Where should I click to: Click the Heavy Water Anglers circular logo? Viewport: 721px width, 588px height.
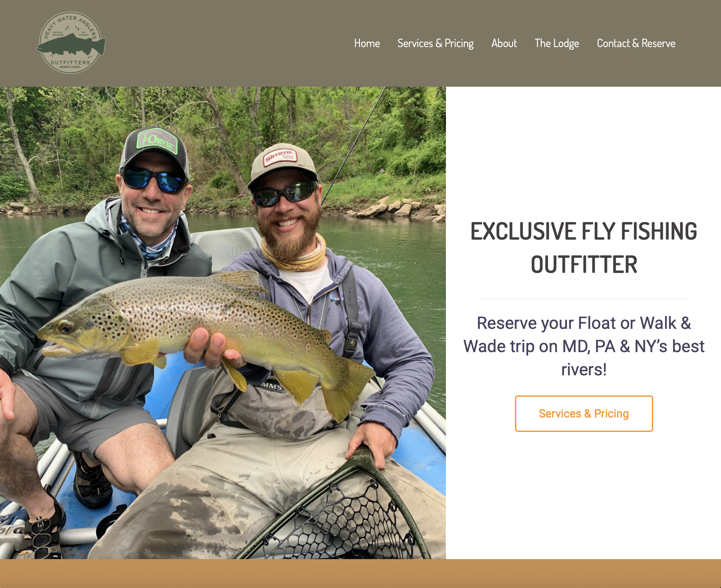[x=71, y=43]
